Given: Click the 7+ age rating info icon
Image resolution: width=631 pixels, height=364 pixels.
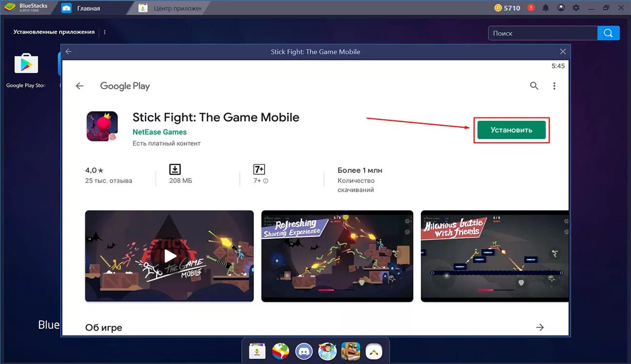Looking at the screenshot, I should click(266, 181).
